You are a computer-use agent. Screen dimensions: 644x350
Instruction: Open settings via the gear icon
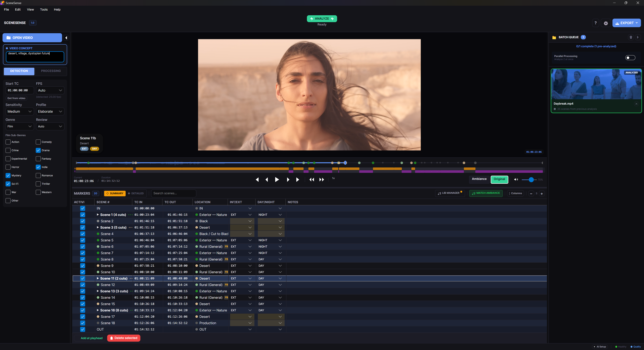(605, 23)
